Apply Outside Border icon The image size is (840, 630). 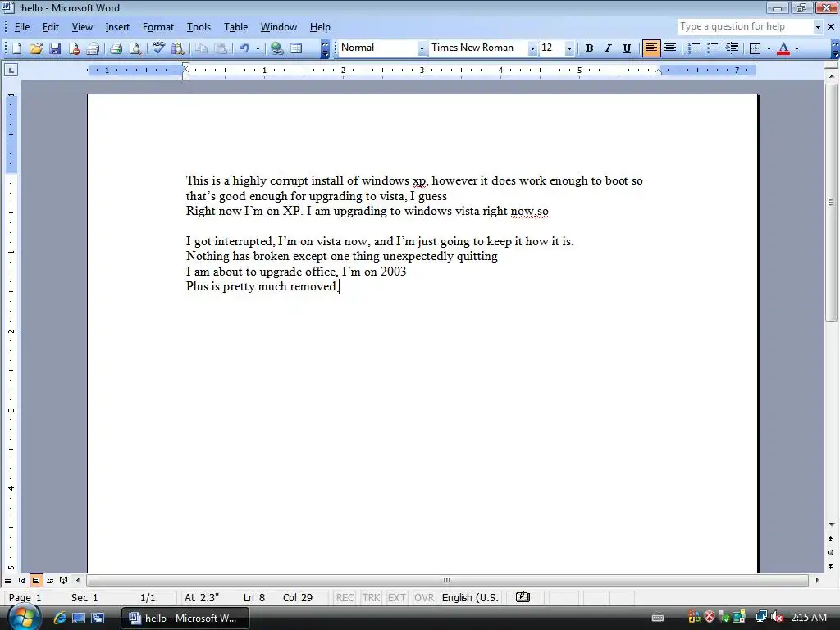[x=755, y=48]
